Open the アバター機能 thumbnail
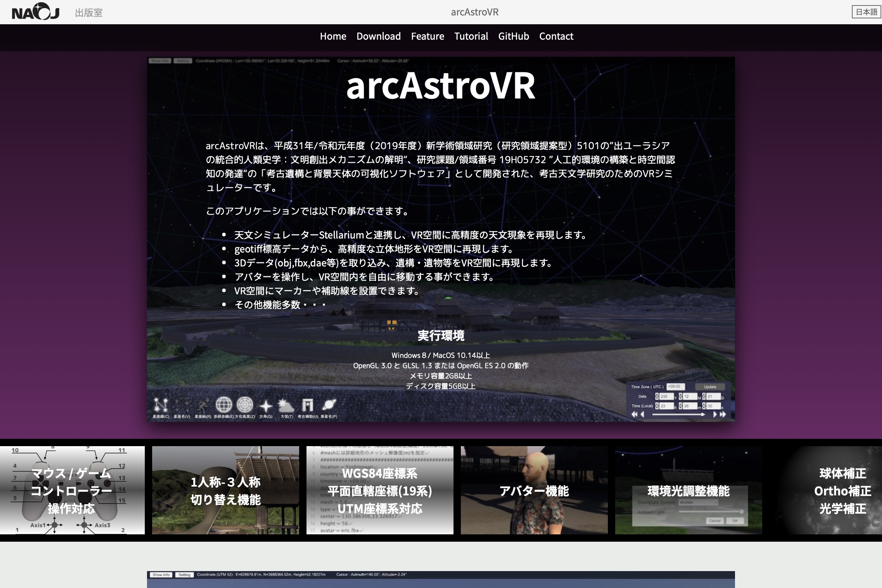This screenshot has height=588, width=882. click(534, 490)
